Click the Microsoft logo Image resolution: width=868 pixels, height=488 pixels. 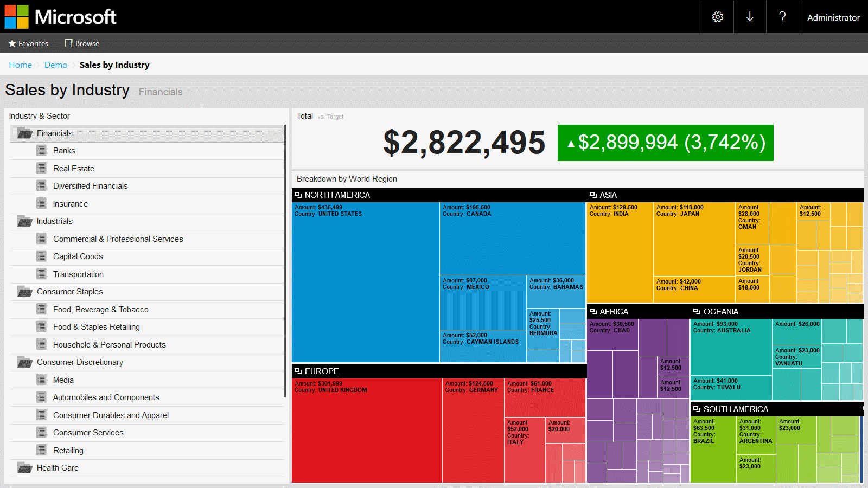[x=61, y=17]
